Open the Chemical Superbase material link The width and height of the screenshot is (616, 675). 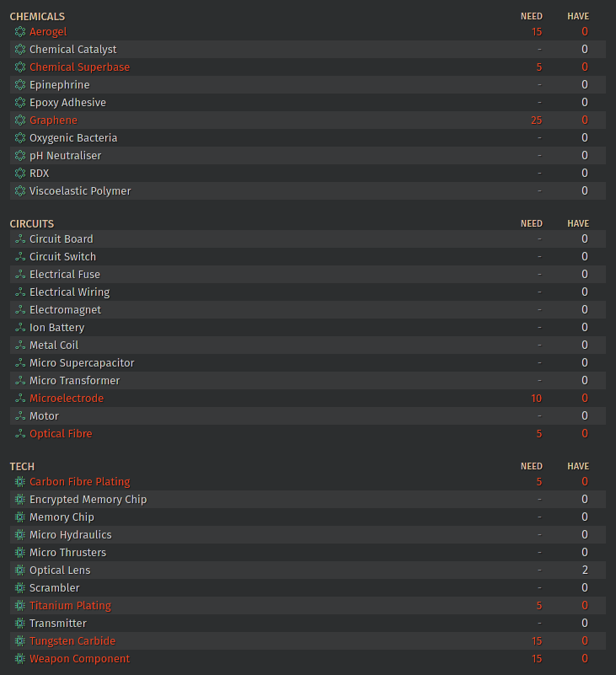click(79, 67)
